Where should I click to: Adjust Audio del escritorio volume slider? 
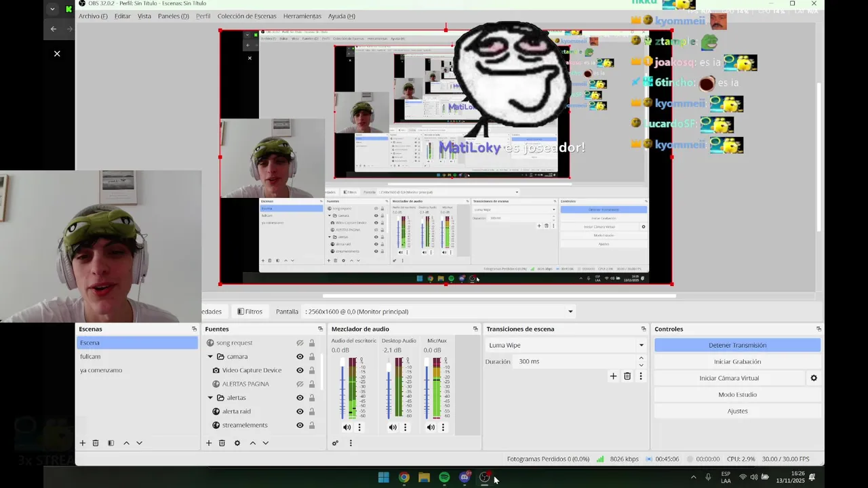342,388
